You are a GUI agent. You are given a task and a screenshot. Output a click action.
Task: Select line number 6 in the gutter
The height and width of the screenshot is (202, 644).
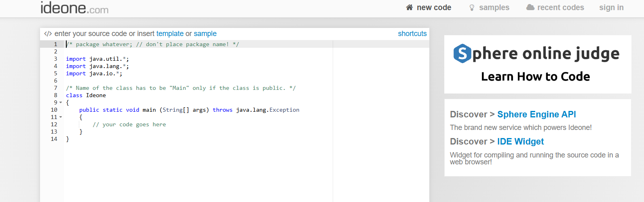point(56,81)
